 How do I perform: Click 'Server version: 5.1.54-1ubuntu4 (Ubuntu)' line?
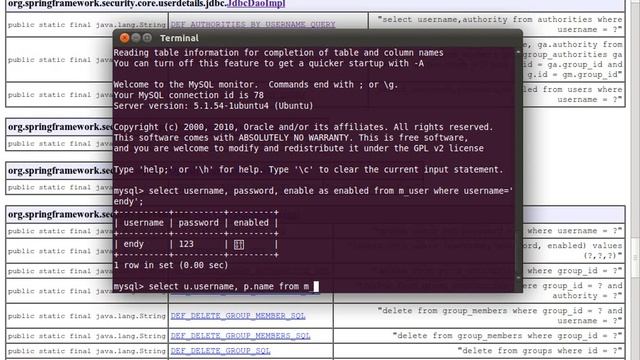pyautogui.click(x=213, y=106)
